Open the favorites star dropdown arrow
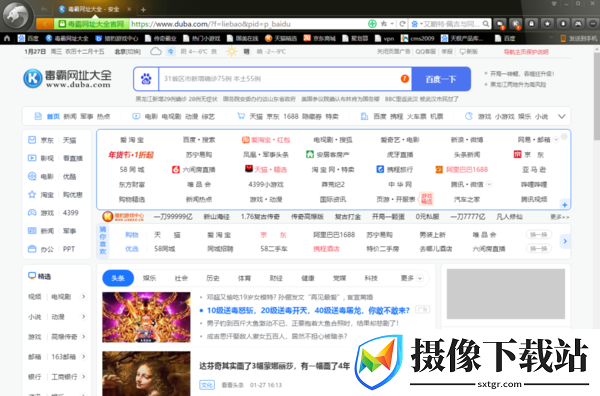The width and height of the screenshot is (600, 396). (392, 24)
